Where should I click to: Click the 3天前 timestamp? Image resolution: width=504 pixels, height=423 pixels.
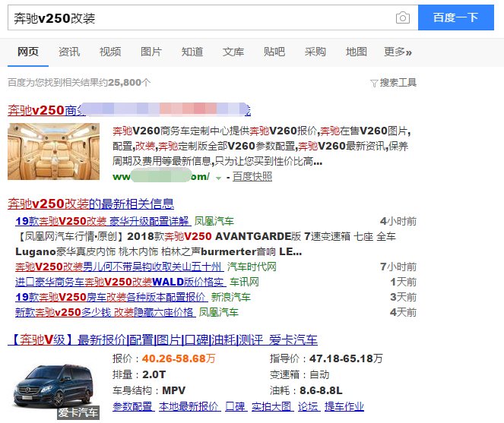coord(404,297)
